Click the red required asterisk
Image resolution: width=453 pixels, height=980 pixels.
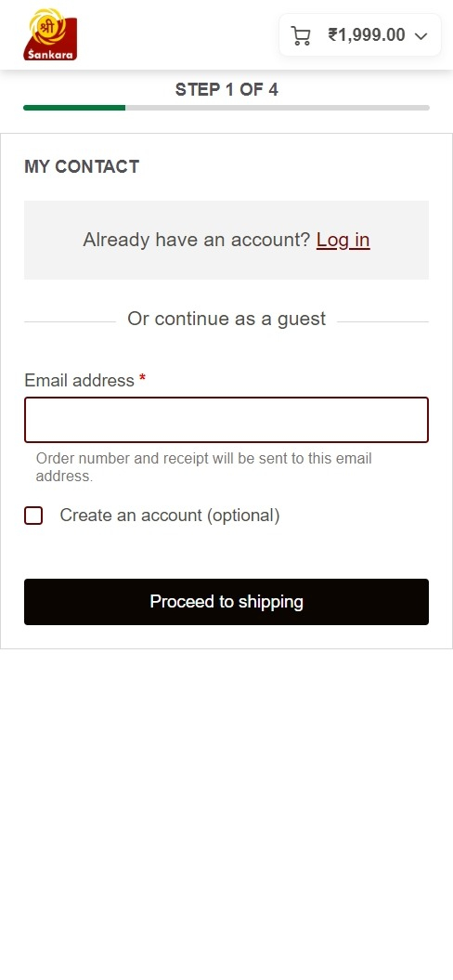click(x=142, y=379)
